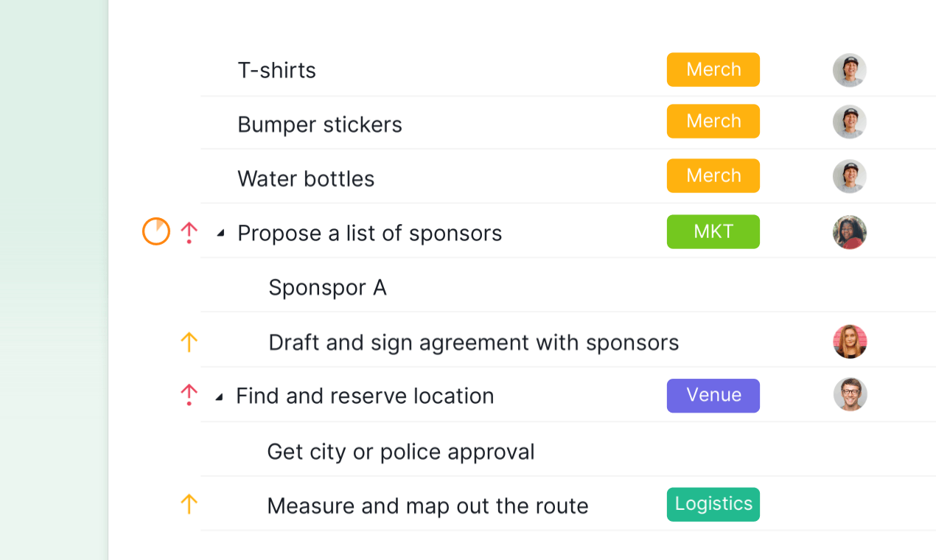The width and height of the screenshot is (936, 560).
Task: Click red high-priority arrow on Find and reserve location
Action: (x=189, y=395)
